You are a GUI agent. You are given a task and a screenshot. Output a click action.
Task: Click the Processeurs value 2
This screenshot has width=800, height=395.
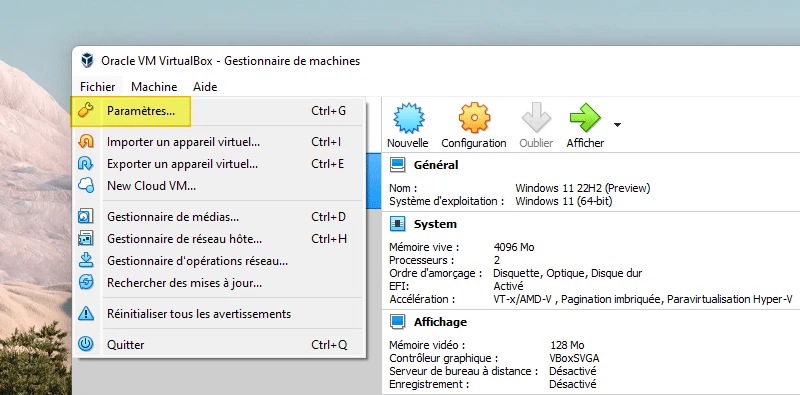pyautogui.click(x=496, y=260)
